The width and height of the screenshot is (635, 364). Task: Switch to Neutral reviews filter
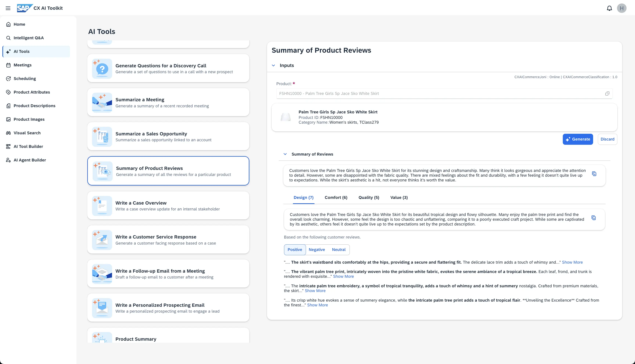339,250
